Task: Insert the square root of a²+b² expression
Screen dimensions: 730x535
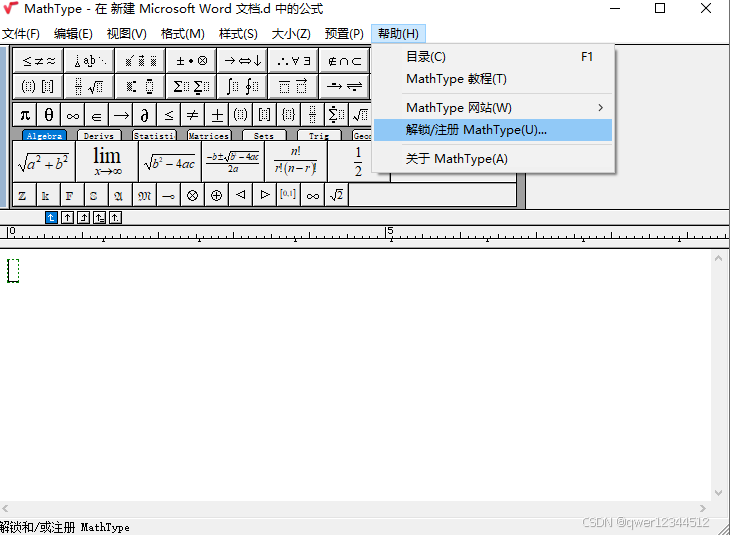Action: click(x=44, y=162)
